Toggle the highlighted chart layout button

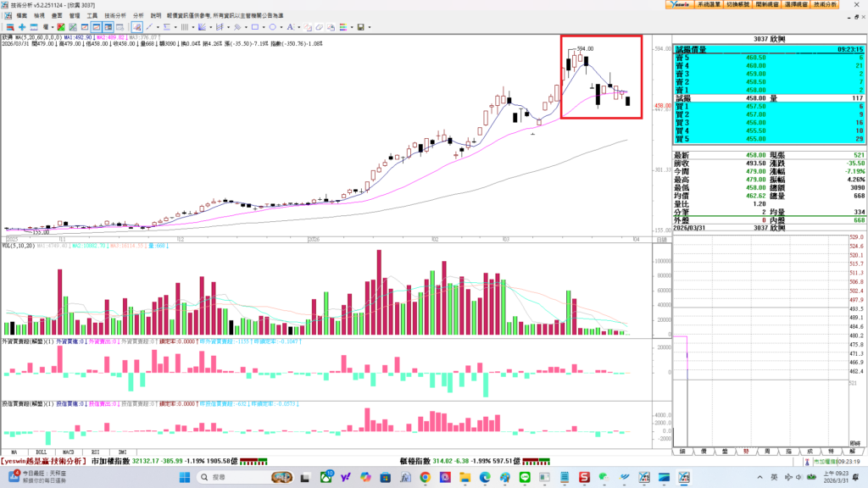[x=97, y=27]
